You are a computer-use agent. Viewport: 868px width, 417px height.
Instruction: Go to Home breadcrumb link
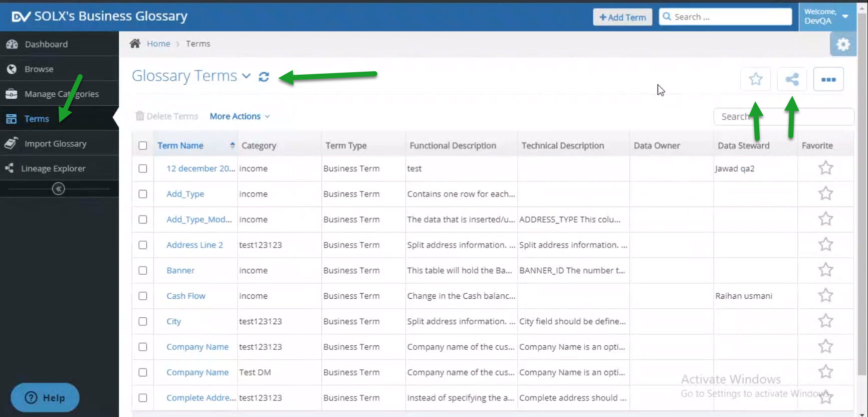(x=158, y=44)
